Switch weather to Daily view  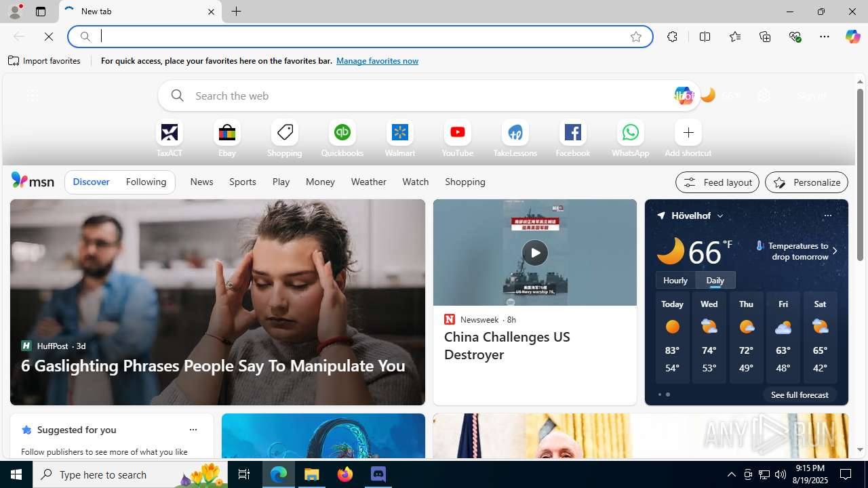pyautogui.click(x=715, y=280)
